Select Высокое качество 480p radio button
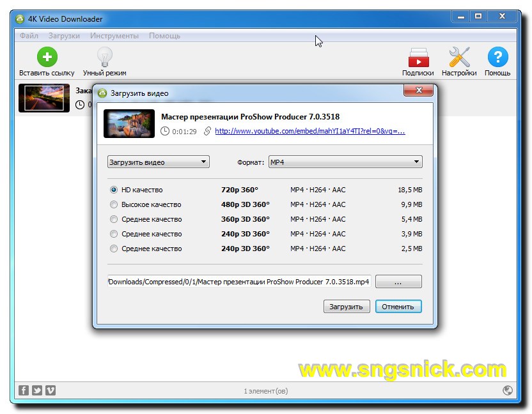 pos(114,204)
